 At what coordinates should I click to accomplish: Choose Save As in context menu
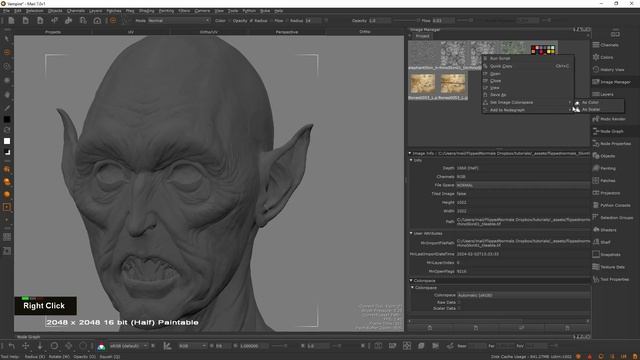coord(527,95)
